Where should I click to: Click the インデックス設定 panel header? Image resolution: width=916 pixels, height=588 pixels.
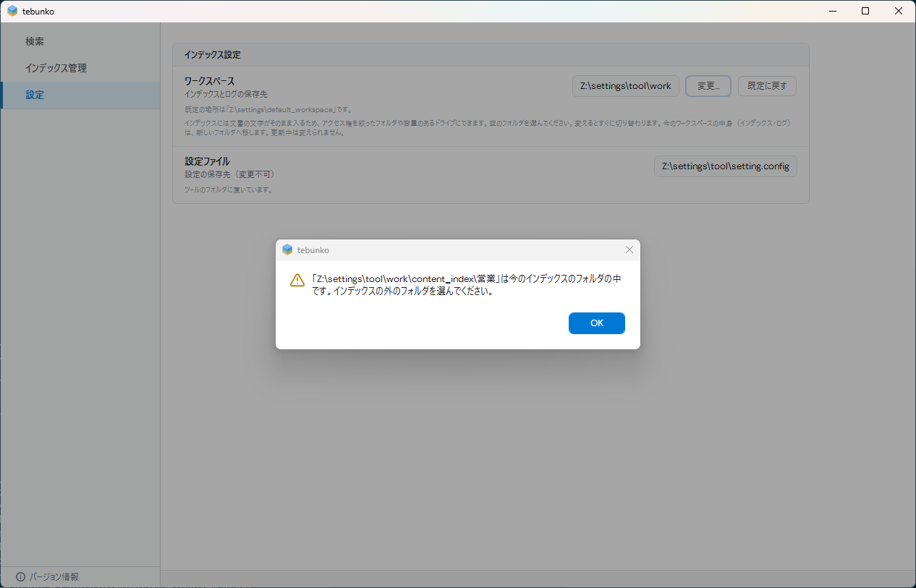pyautogui.click(x=491, y=55)
